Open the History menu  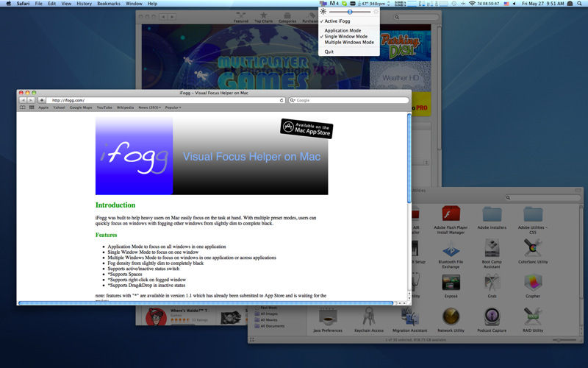(x=84, y=4)
